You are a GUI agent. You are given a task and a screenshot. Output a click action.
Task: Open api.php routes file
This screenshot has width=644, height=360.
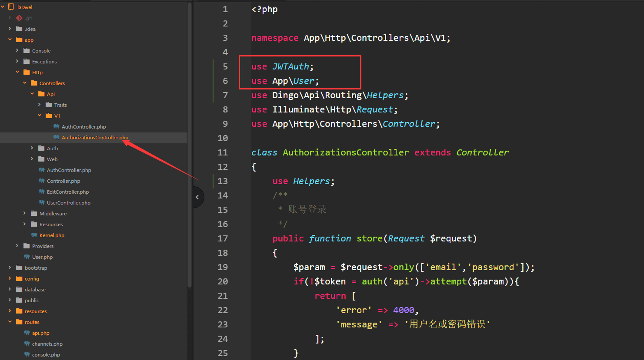[40, 333]
